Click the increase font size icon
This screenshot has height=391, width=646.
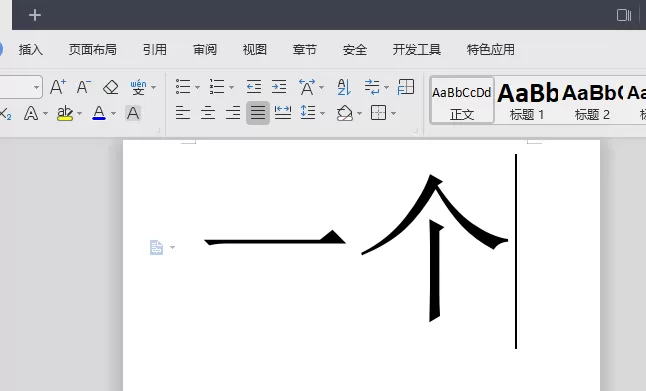[x=58, y=87]
